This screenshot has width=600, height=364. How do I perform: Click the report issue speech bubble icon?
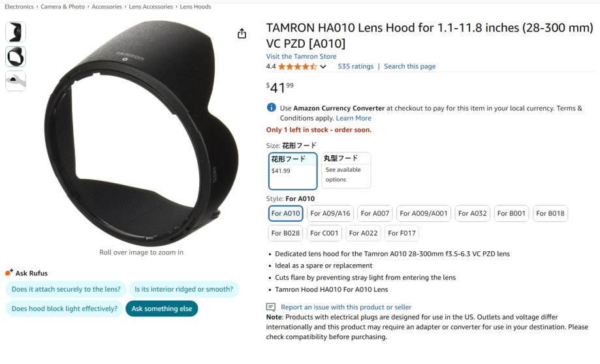click(270, 307)
